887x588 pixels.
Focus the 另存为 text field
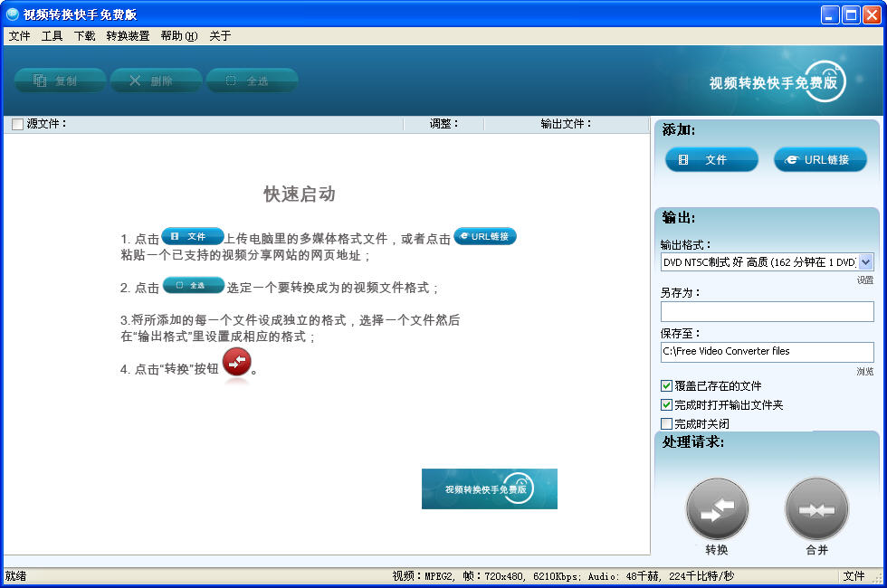(x=768, y=311)
